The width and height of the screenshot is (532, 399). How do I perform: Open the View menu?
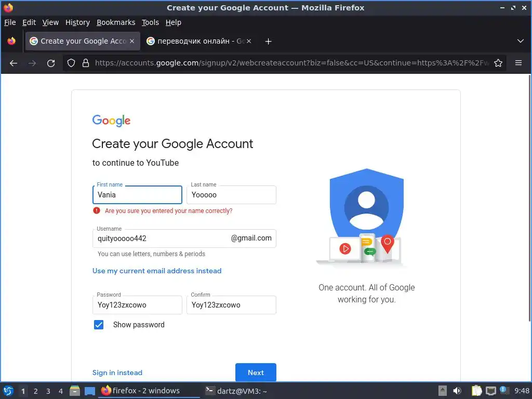(x=50, y=22)
